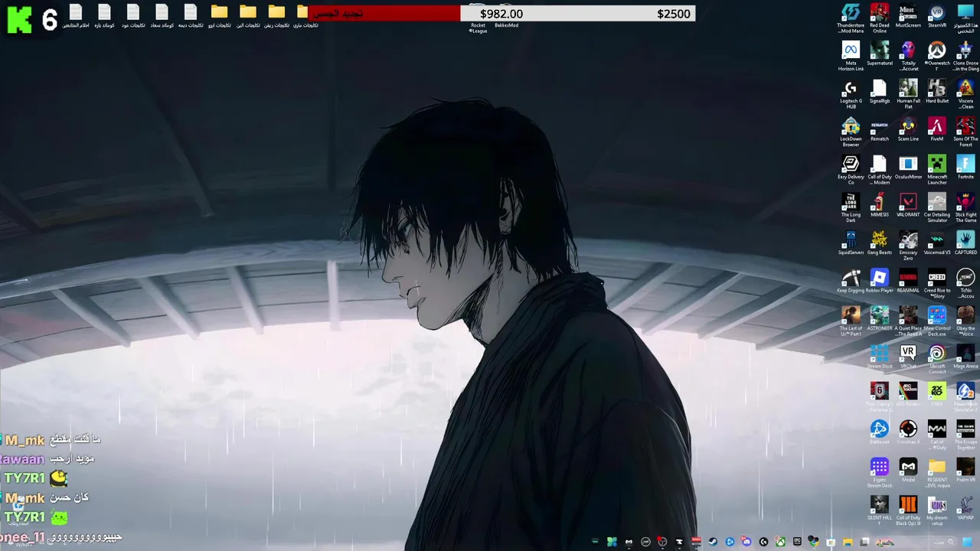Viewport: 980px width, 551px height.
Task: Launch Emissary Zero shortcut
Action: (x=908, y=246)
